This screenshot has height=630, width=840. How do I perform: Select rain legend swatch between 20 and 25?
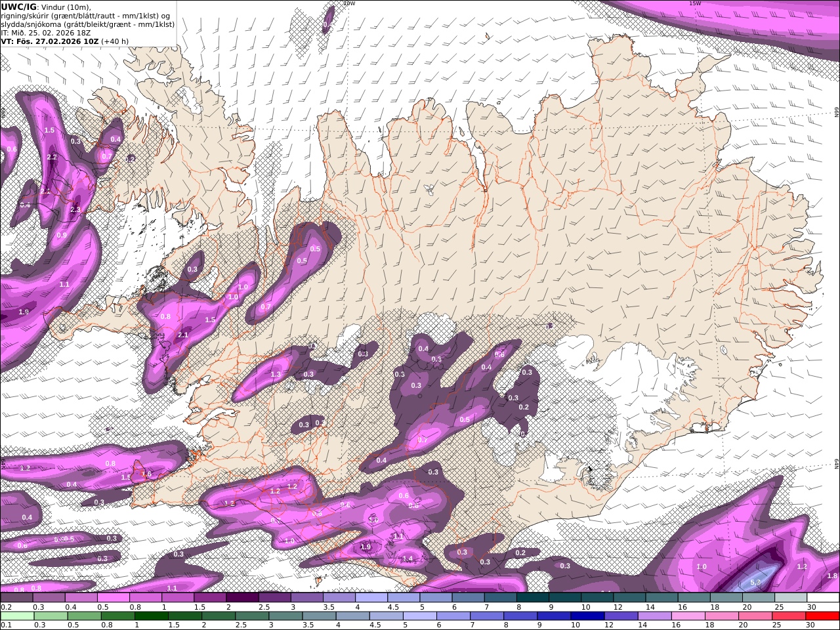coord(757,616)
